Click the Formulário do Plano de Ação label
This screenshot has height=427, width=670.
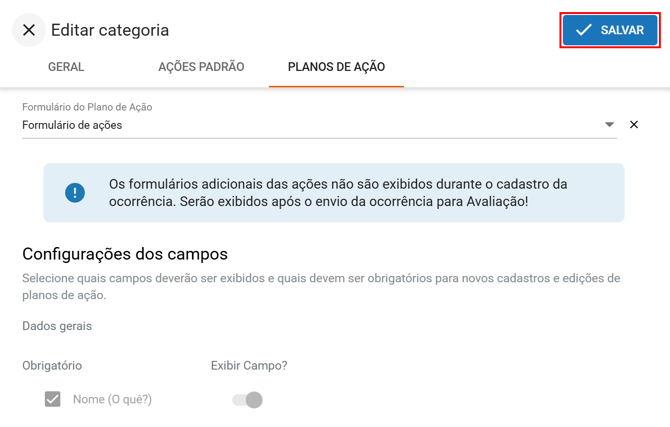(x=87, y=107)
